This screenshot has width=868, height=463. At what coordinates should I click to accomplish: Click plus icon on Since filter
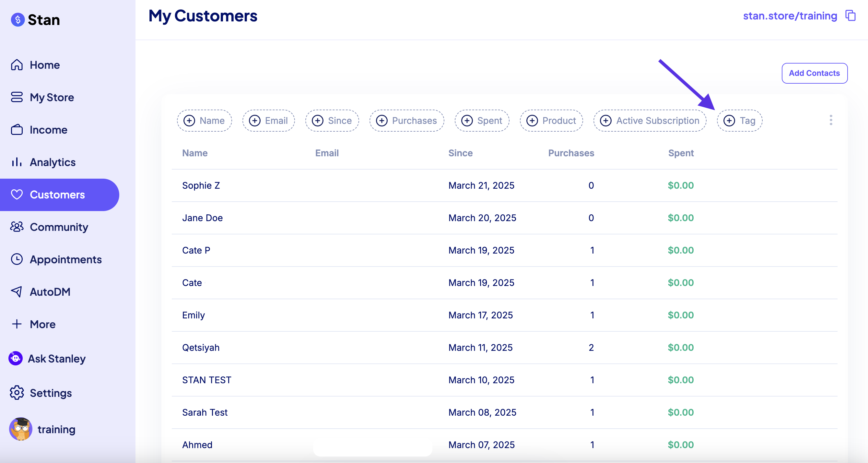point(318,121)
